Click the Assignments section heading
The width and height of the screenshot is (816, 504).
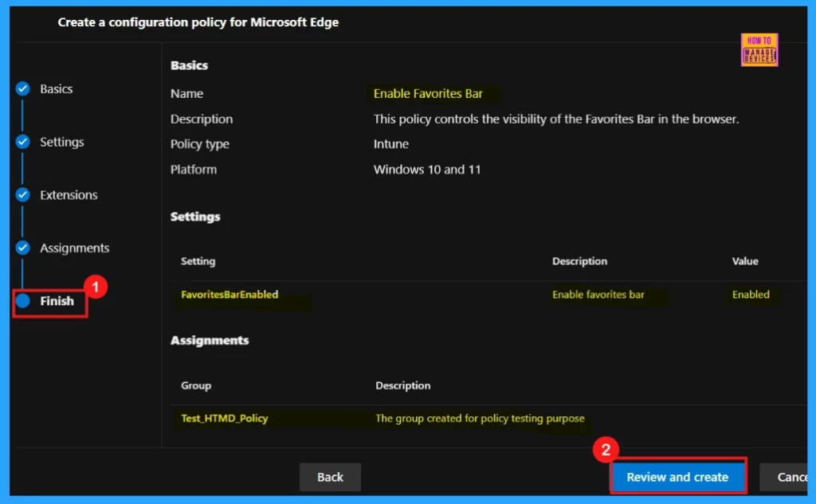(x=210, y=341)
